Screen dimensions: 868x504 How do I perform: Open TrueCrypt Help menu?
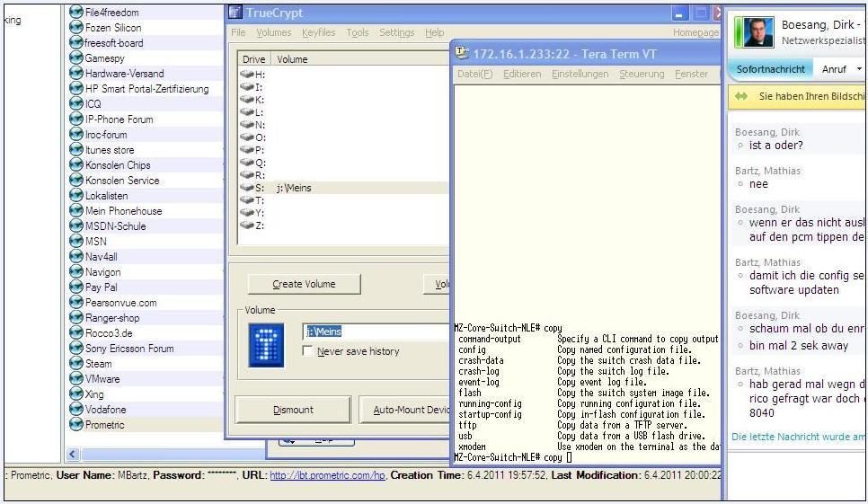click(x=435, y=32)
